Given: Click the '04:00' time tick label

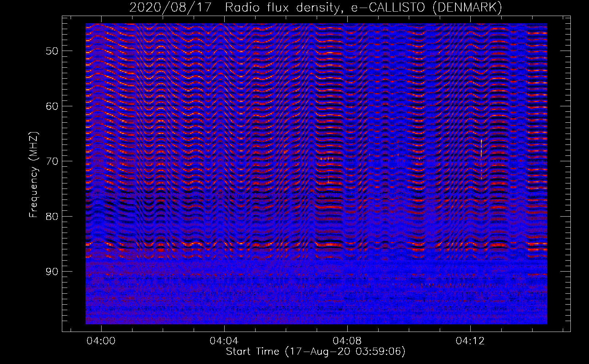Looking at the screenshot, I should (101, 341).
